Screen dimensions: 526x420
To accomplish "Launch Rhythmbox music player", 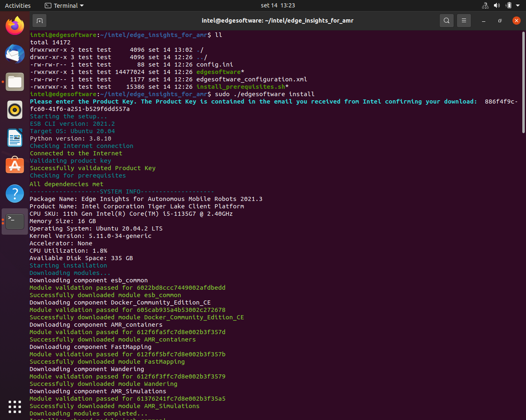I will coord(15,110).
